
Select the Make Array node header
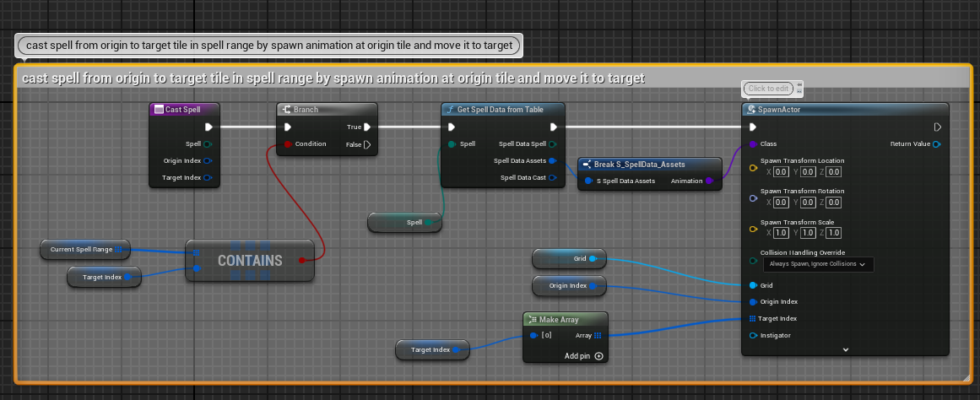[565, 319]
